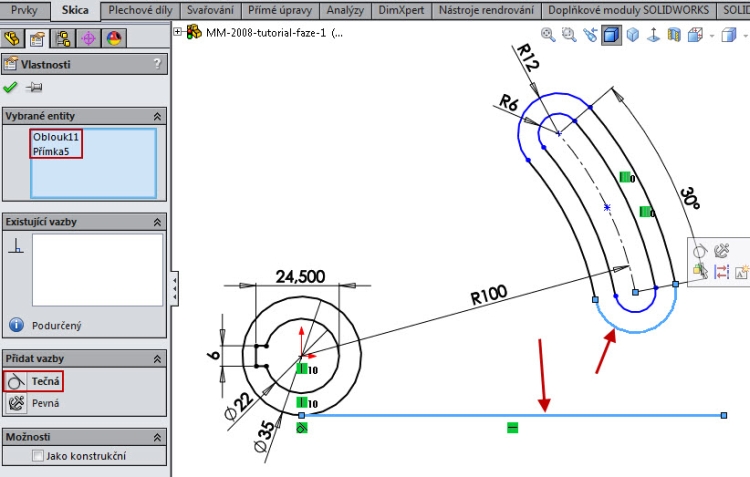Open the View Orientation cube icon
Viewport: 750px width, 477px height.
point(632,34)
